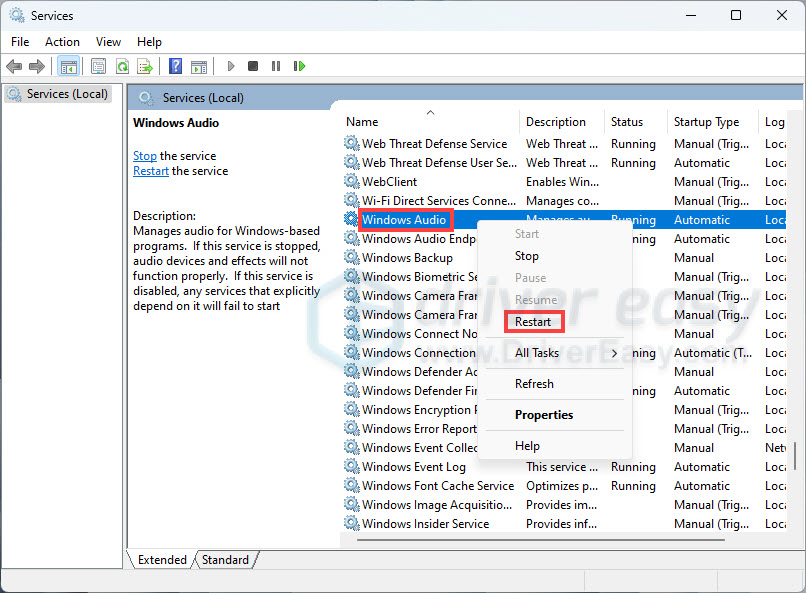The image size is (806, 593).
Task: Click the Restart Service toolbar icon
Action: [299, 66]
